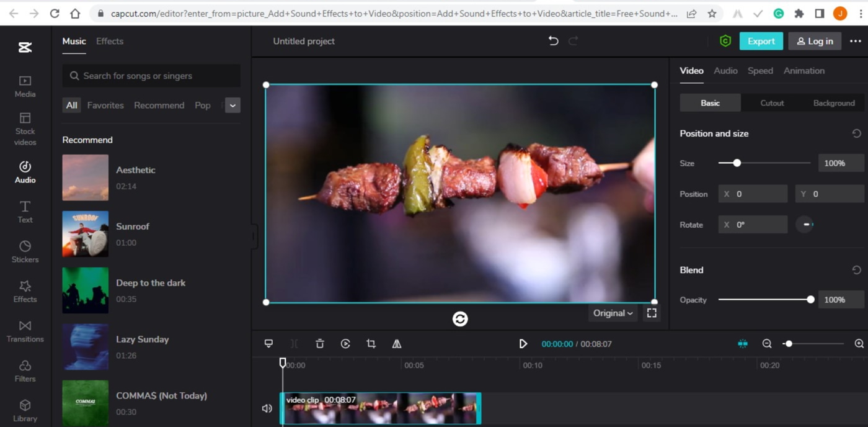Open the three-dot more options menu
This screenshot has height=427, width=868.
point(856,41)
